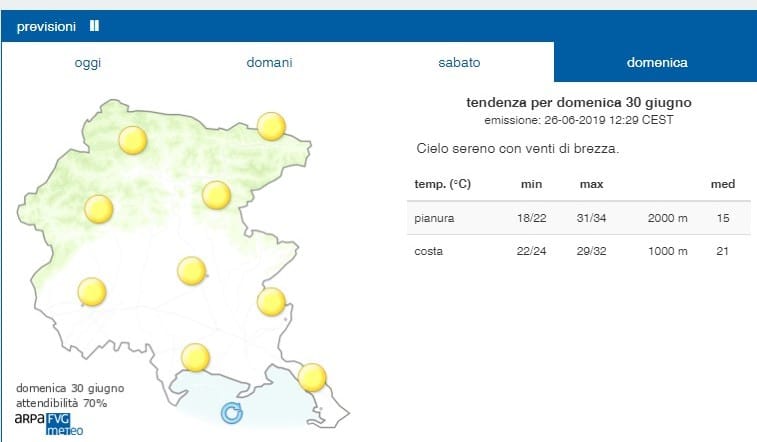This screenshot has height=442, width=757.
Task: Open the domani forecast tab
Action: [269, 62]
